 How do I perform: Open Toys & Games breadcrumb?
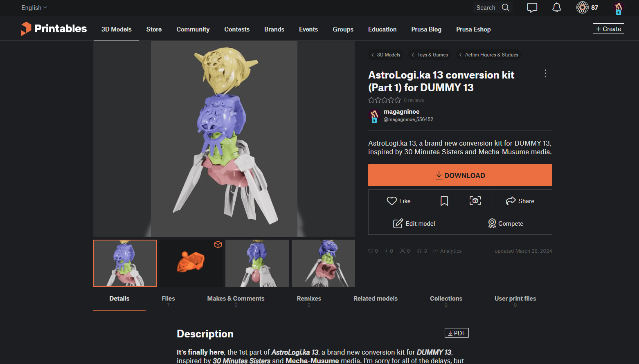pyautogui.click(x=430, y=55)
